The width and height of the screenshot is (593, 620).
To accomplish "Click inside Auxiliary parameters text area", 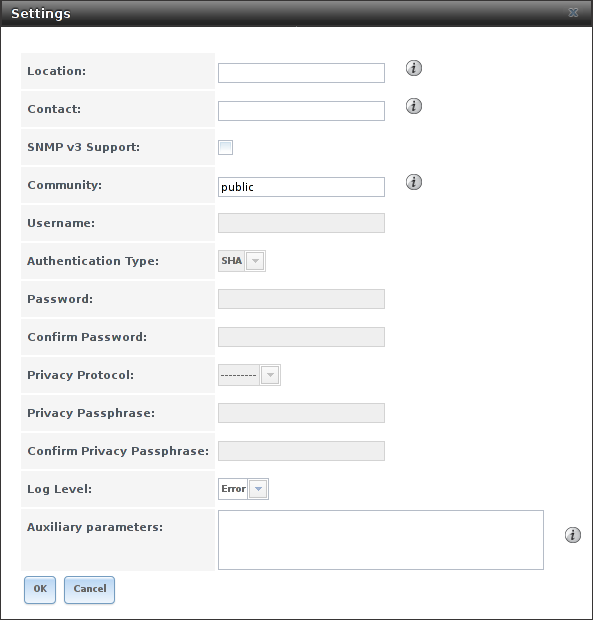I will tap(381, 540).
